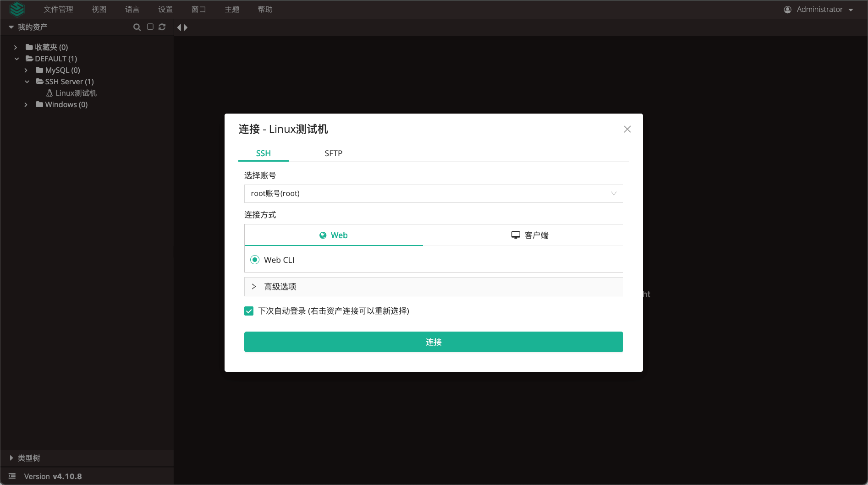Select the Windows (0) tree item
Screen dimensions: 868x485
[62, 104]
